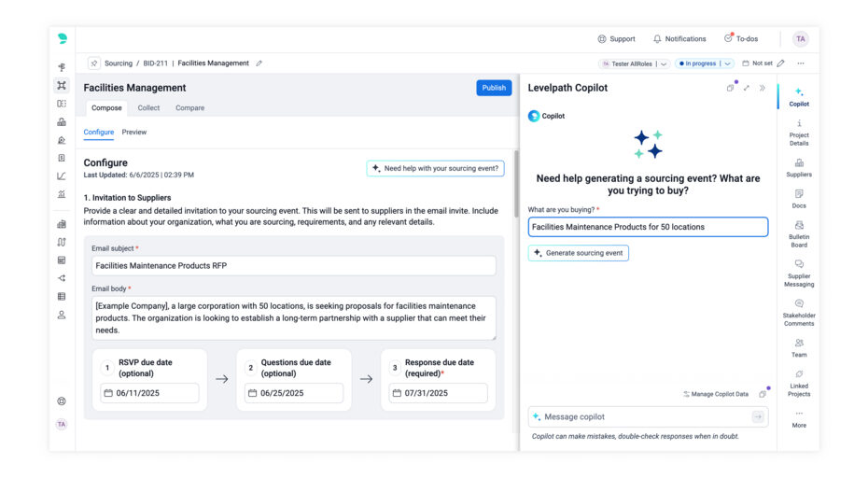
Task: Open the In progress status dropdown
Action: point(705,63)
